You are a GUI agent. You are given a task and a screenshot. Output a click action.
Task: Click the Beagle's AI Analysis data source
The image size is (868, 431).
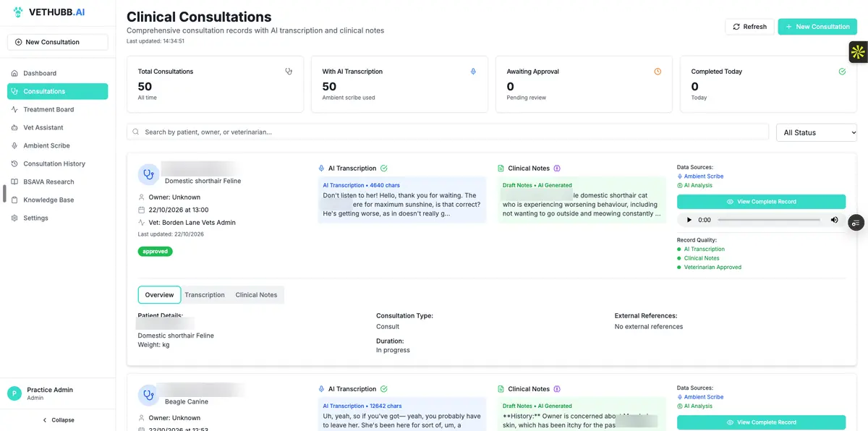694,406
